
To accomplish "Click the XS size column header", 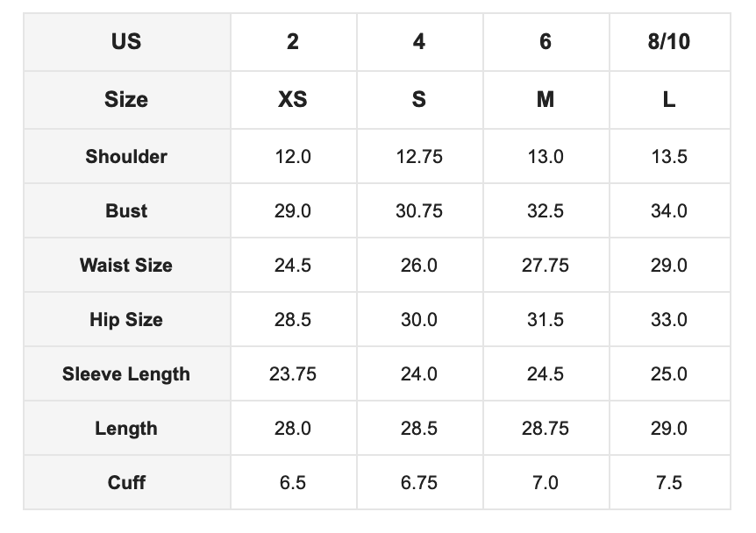I will pyautogui.click(x=293, y=99).
